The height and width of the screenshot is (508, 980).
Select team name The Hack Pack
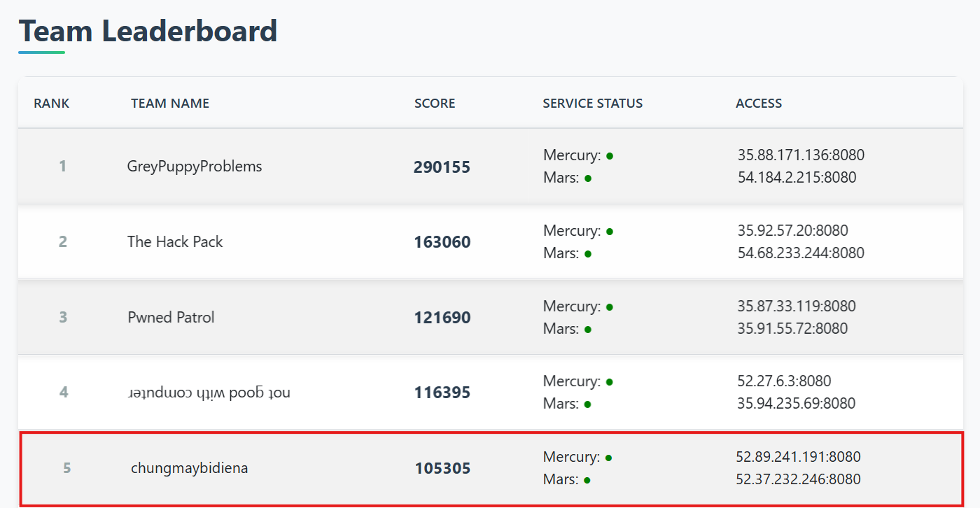(175, 242)
